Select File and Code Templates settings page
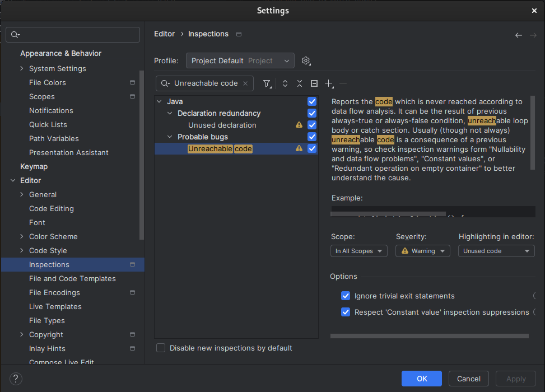The height and width of the screenshot is (392, 545). [x=72, y=278]
